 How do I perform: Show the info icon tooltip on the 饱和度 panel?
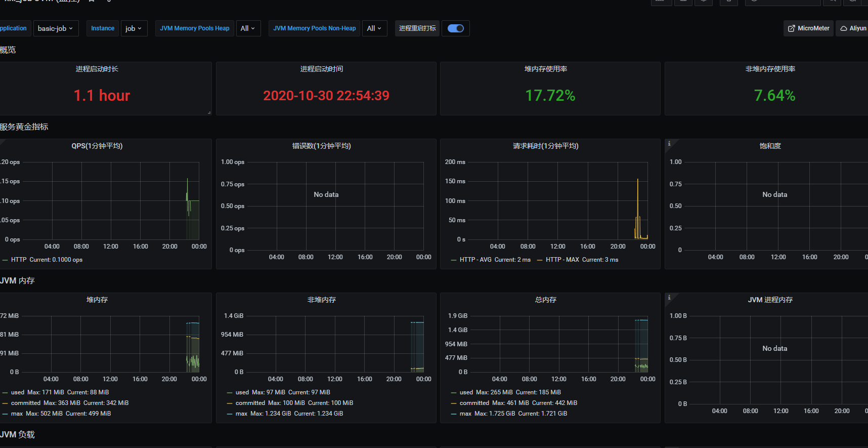tap(669, 144)
